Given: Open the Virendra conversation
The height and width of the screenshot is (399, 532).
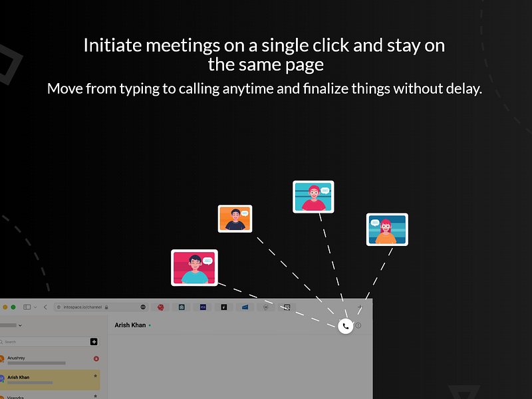Looking at the screenshot, I should point(50,396).
